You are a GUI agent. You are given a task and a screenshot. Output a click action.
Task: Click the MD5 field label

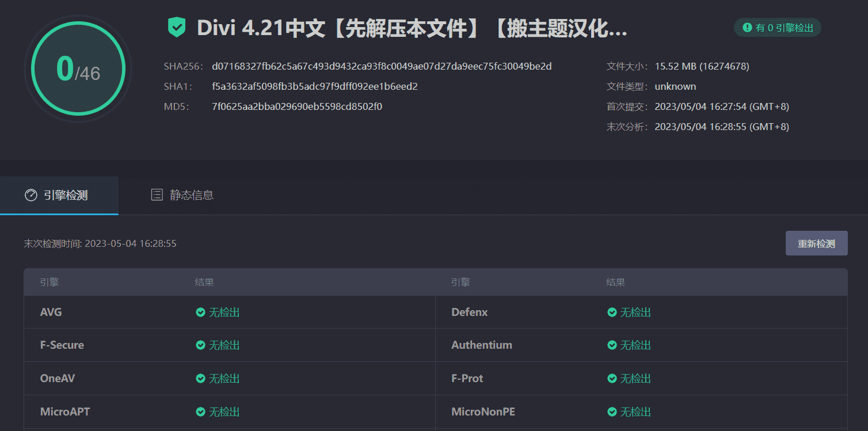tap(177, 106)
